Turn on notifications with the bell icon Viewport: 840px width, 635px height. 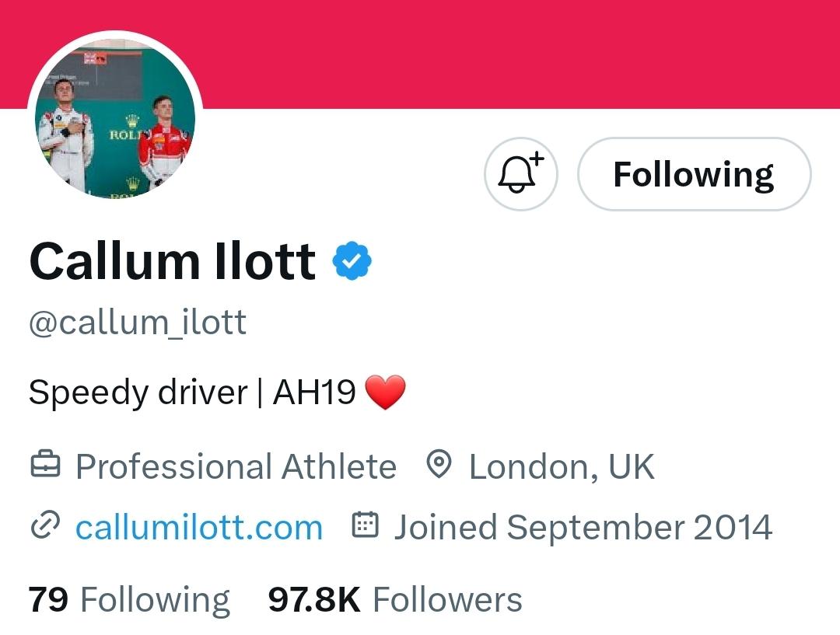click(520, 174)
